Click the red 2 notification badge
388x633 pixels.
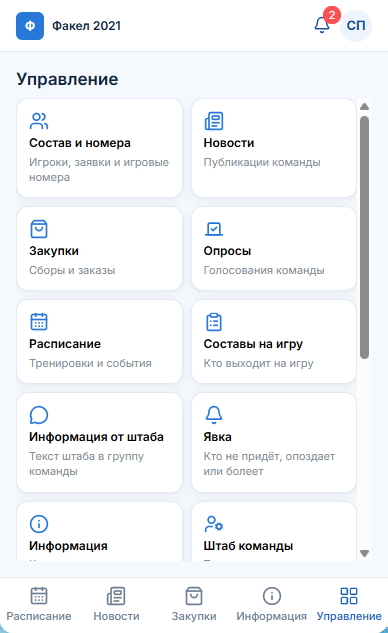tap(332, 15)
